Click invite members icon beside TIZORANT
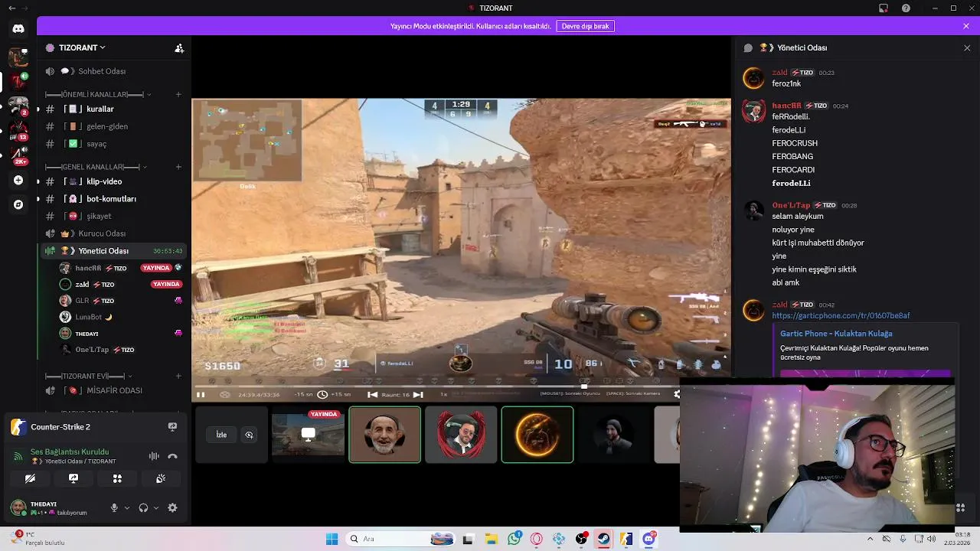The height and width of the screenshot is (551, 980). 179,47
